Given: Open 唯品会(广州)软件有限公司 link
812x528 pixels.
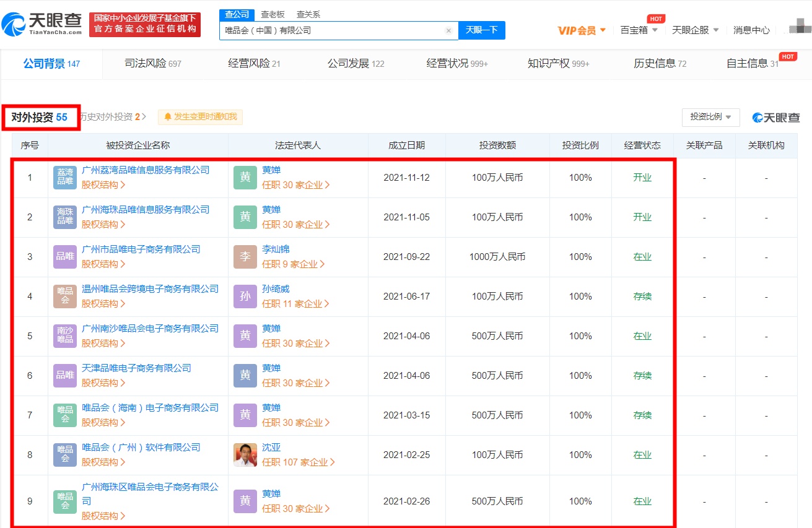Looking at the screenshot, I should coord(141,448).
